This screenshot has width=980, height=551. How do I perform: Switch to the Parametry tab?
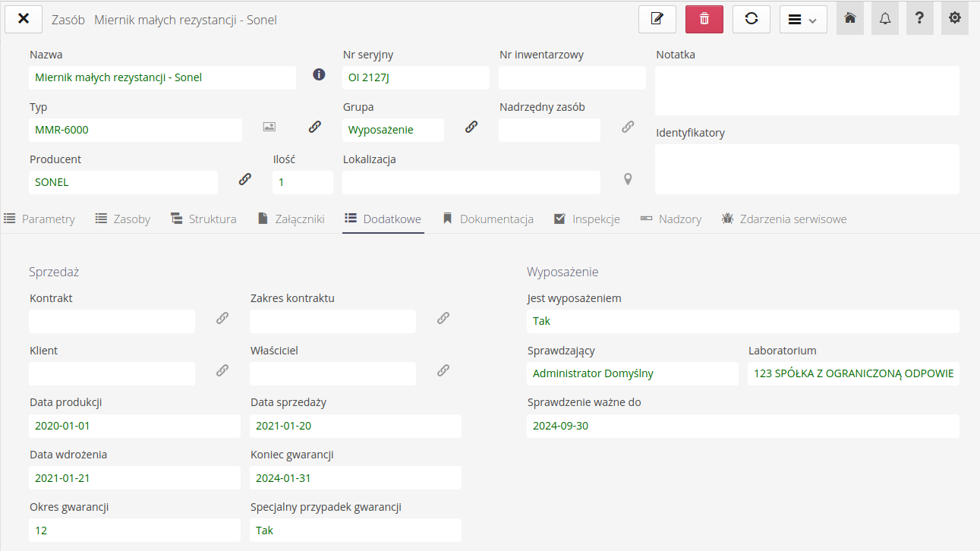(40, 219)
